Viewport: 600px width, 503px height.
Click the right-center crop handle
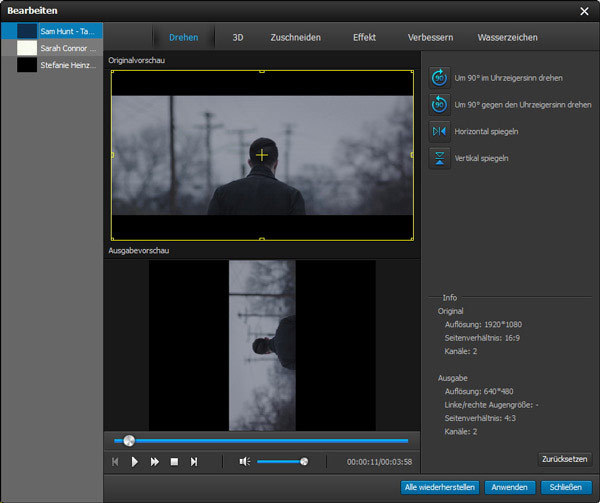[412, 155]
